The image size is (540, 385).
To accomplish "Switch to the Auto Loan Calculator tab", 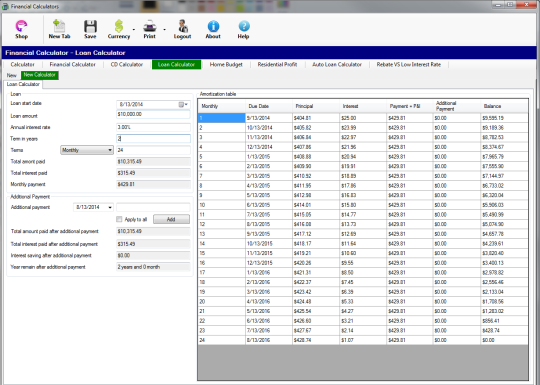I will 337,64.
